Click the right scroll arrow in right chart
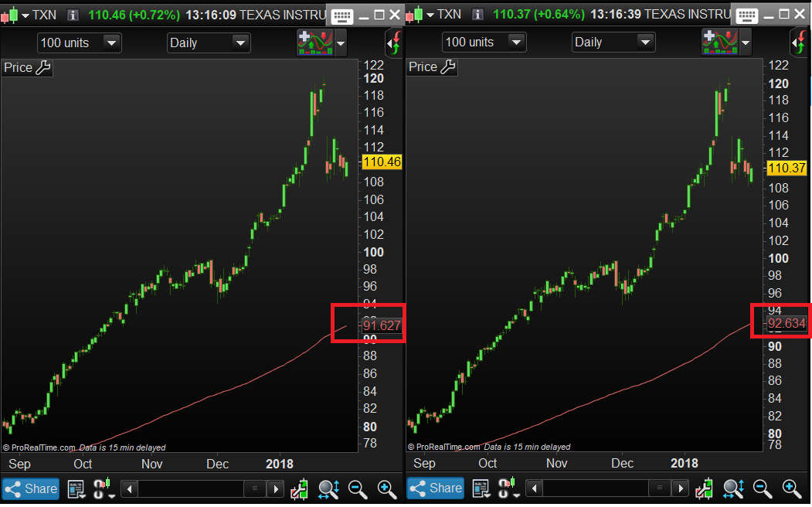The width and height of the screenshot is (812, 507). 681,488
